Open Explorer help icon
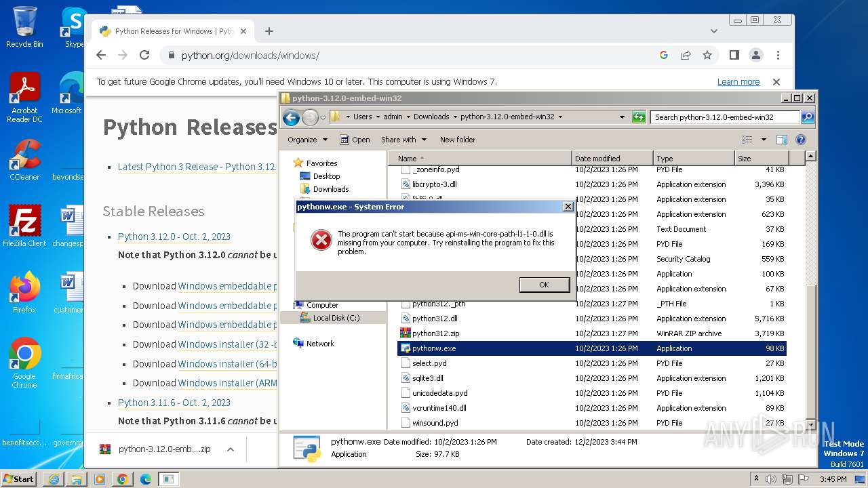This screenshot has height=488, width=868. [801, 140]
